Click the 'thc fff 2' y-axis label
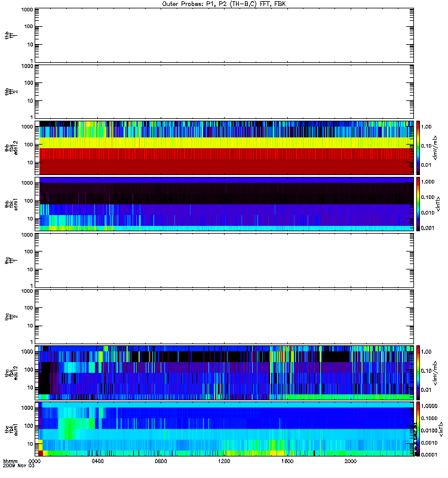448x478 pixels. point(11,317)
